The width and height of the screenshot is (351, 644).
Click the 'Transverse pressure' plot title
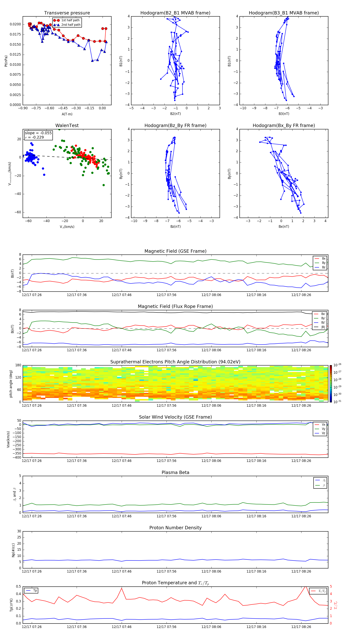coord(67,13)
